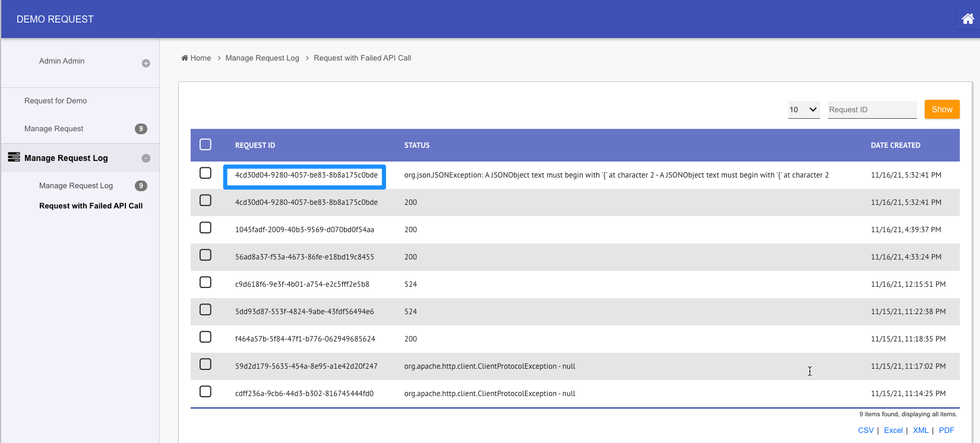Download the PDF export
This screenshot has width=980, height=443.
[946, 431]
